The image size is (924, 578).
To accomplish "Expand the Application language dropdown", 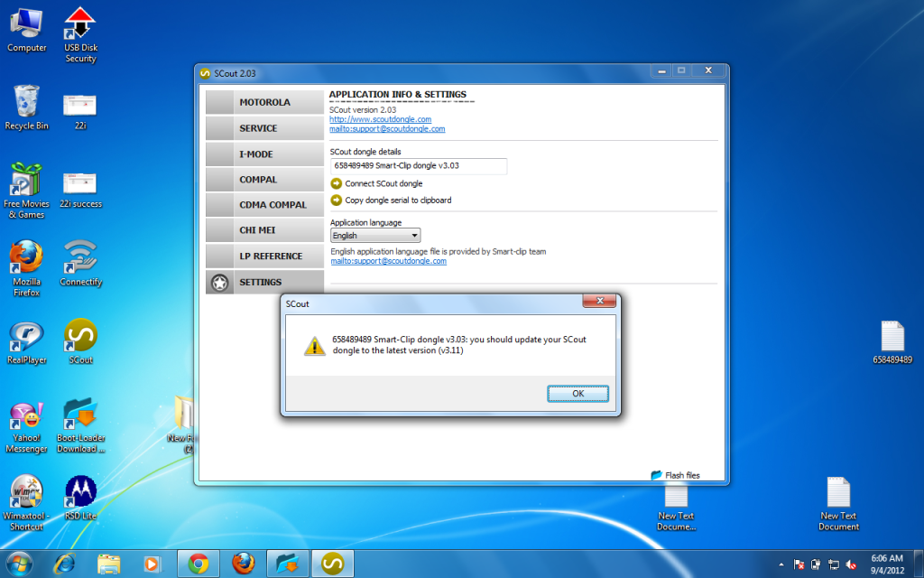I will [x=375, y=236].
